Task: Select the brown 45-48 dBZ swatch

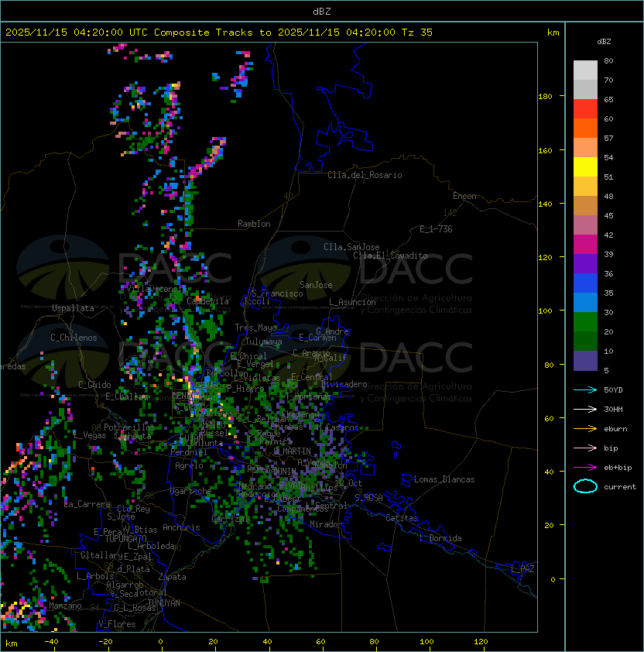Action: 585,206
